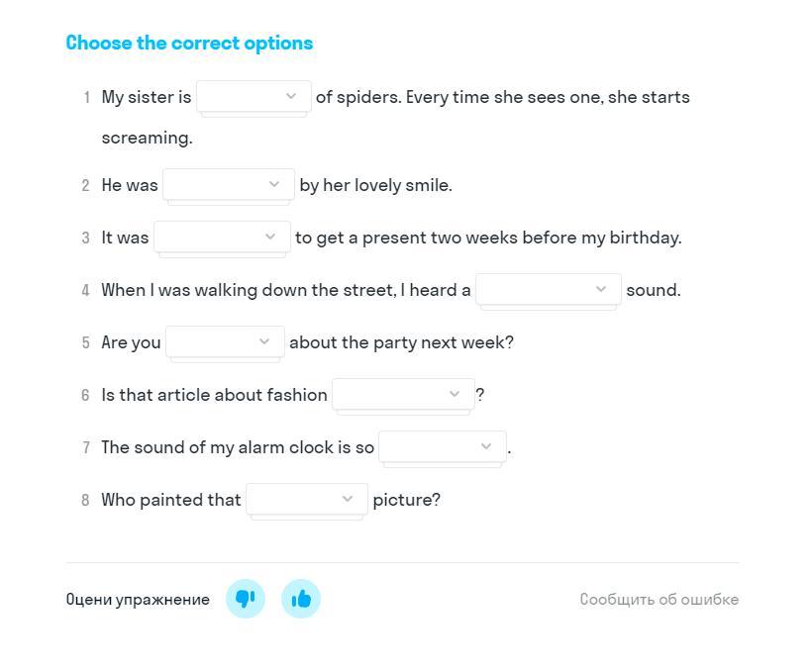Open dropdown after 'He was'
812x670 pixels.
pos(229,184)
